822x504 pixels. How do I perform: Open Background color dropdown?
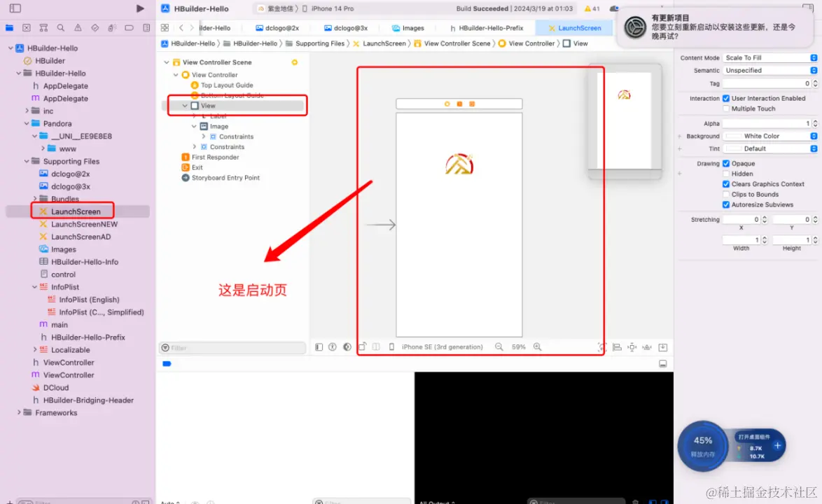tap(814, 136)
